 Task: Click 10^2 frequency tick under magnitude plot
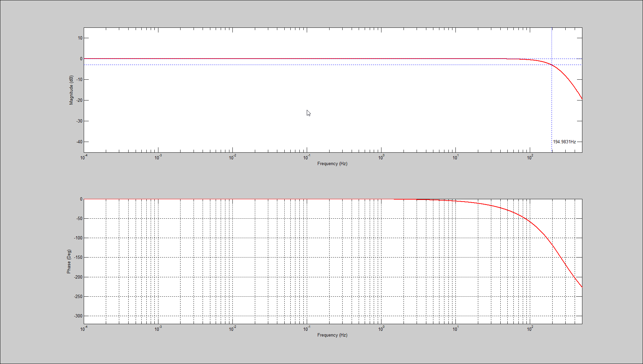pos(530,157)
